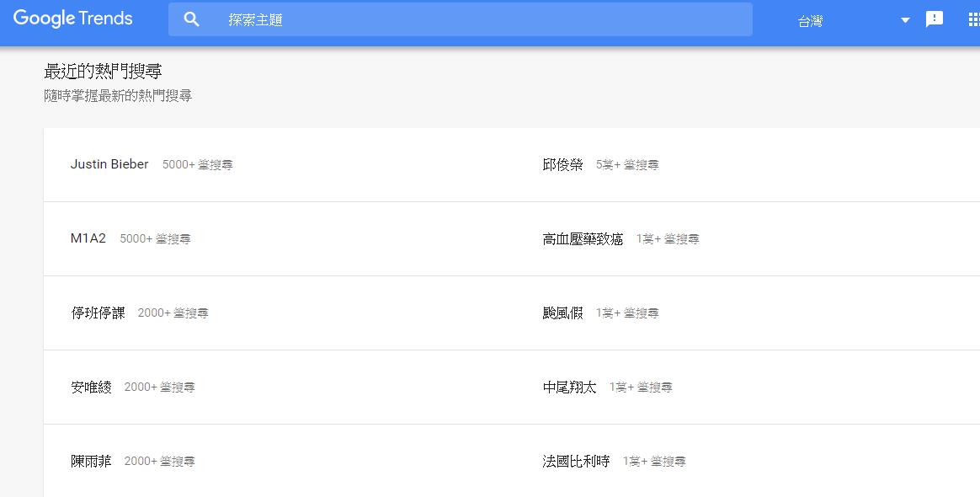Open the 停班停課 trending search
The height and width of the screenshot is (497, 980).
tap(99, 313)
